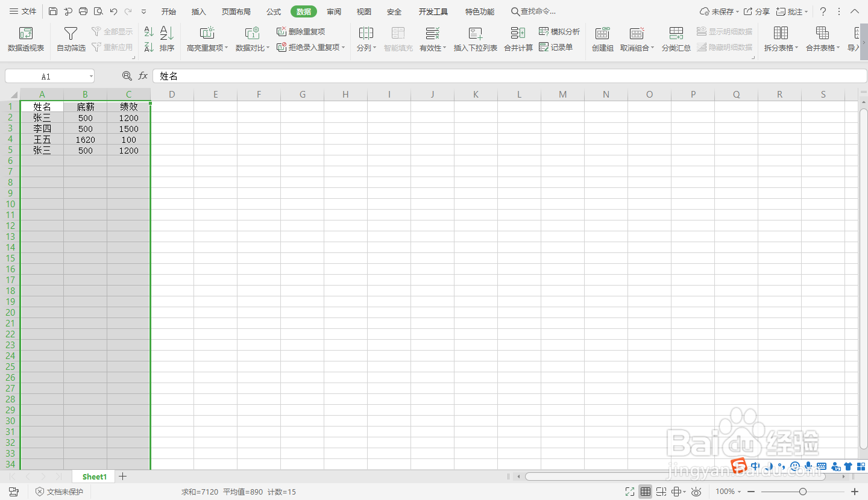Open the Name Box dropdown arrow
868x500 pixels.
[91, 77]
